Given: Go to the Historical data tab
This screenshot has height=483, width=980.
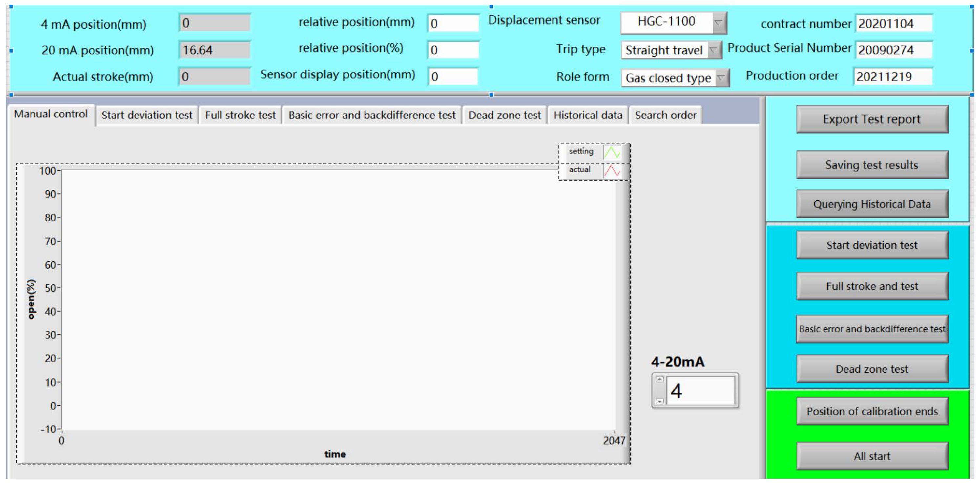Looking at the screenshot, I should [588, 115].
